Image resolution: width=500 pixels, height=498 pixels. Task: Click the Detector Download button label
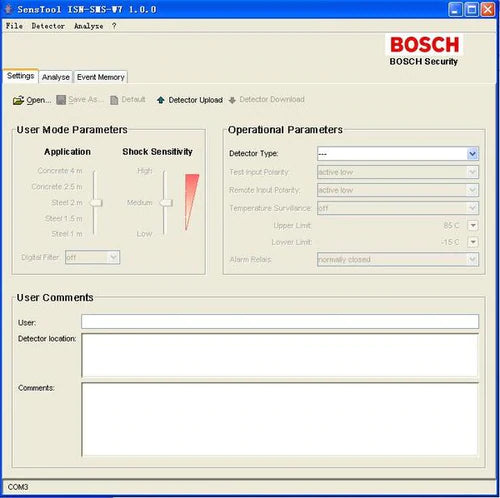click(272, 99)
